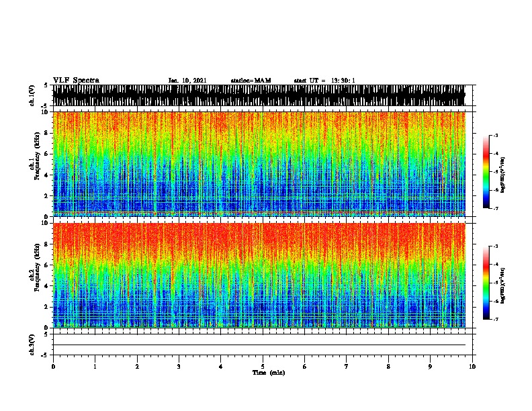Click time axis tick label "5"

[x=263, y=367]
